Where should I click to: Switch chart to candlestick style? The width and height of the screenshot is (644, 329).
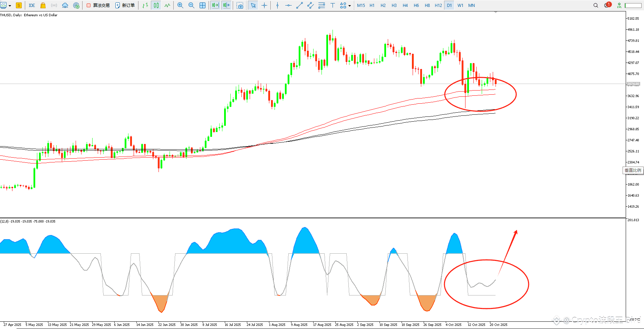pyautogui.click(x=156, y=5)
